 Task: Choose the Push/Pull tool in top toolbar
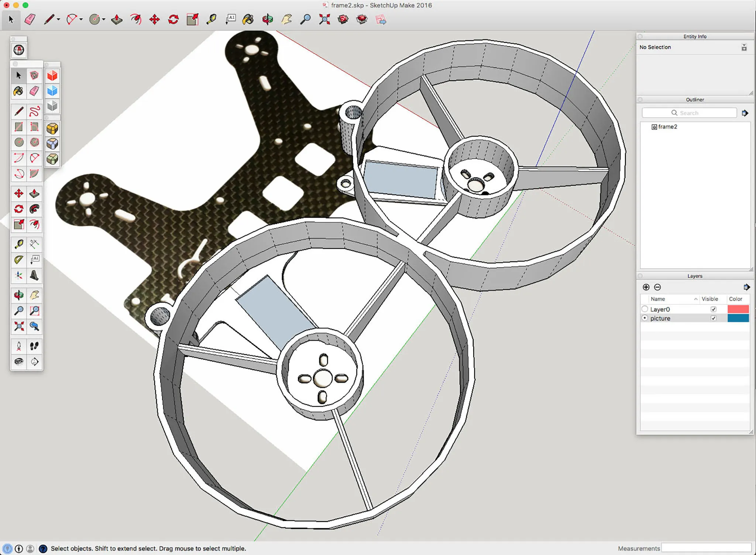click(117, 19)
